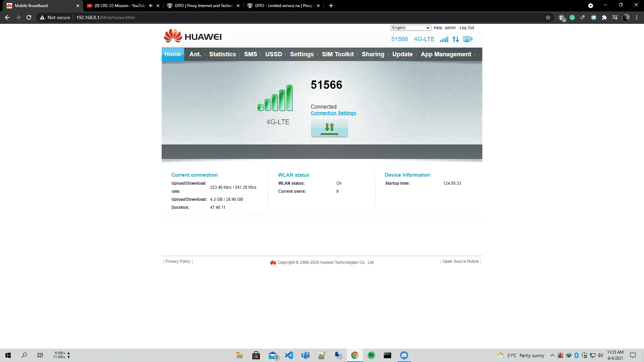Viewport: 644px width, 362px height.
Task: Open the Statistics tab
Action: pyautogui.click(x=222, y=54)
